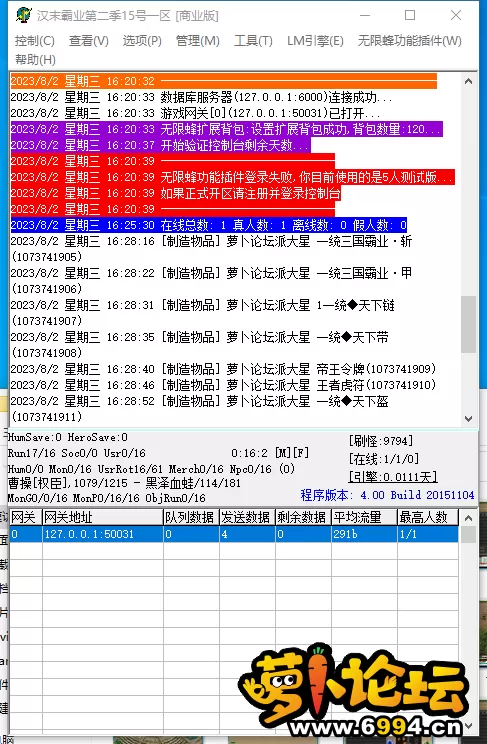
Task: Click the 一统三国霸业·甲 log entry
Action: (x=211, y=281)
